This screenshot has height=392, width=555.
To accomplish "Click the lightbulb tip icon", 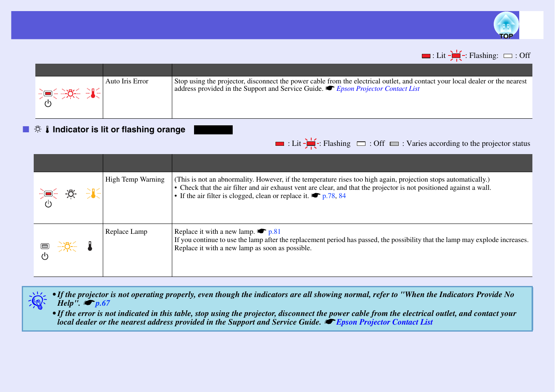I will point(38,301).
